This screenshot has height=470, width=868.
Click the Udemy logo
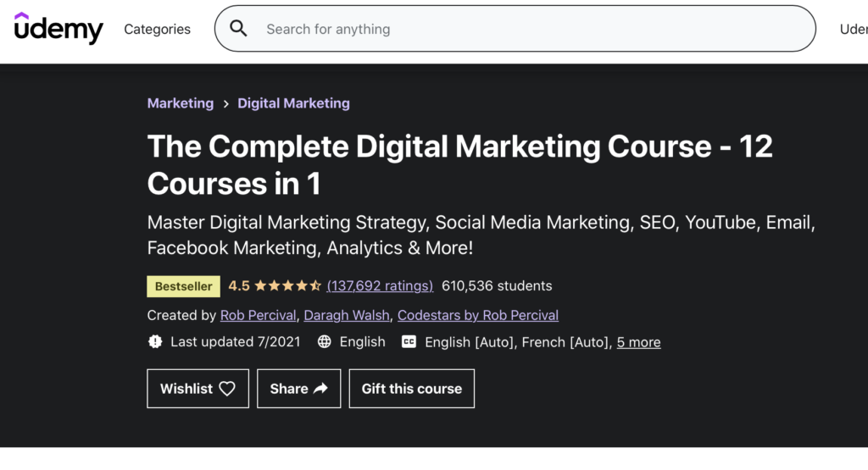(58, 28)
